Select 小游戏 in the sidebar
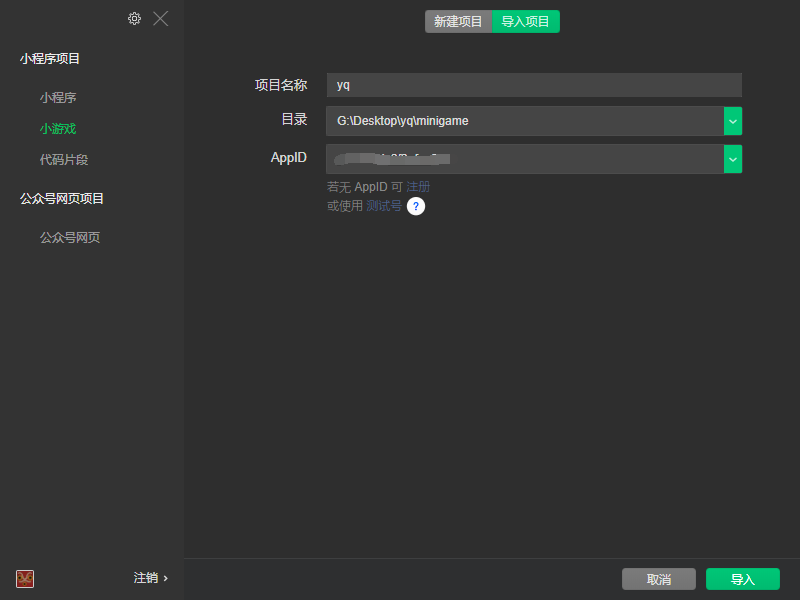The image size is (800, 600). coord(58,129)
